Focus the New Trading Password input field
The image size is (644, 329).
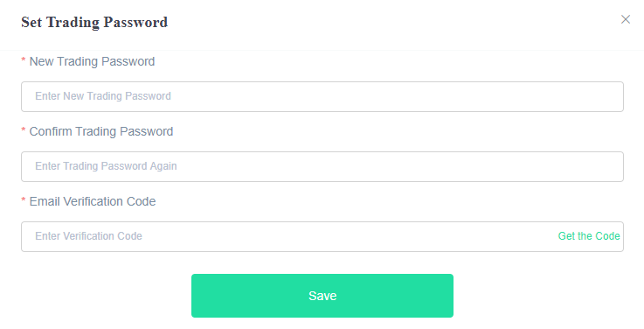click(322, 96)
